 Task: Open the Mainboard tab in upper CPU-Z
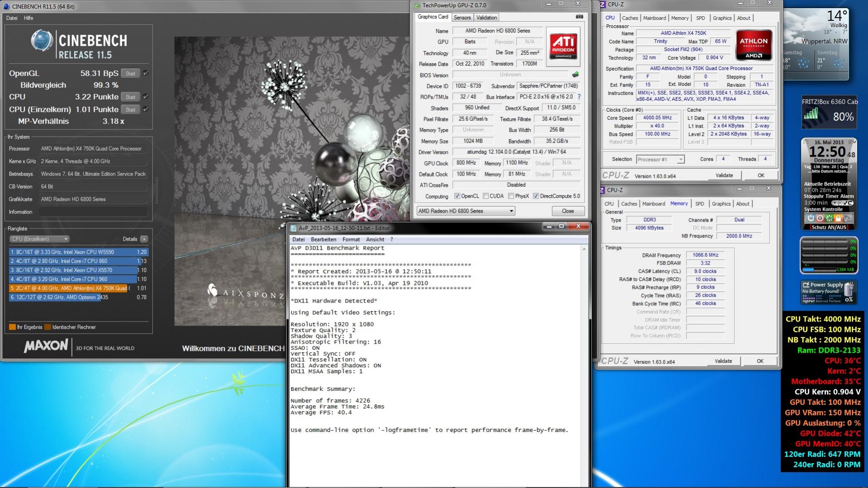pyautogui.click(x=655, y=18)
